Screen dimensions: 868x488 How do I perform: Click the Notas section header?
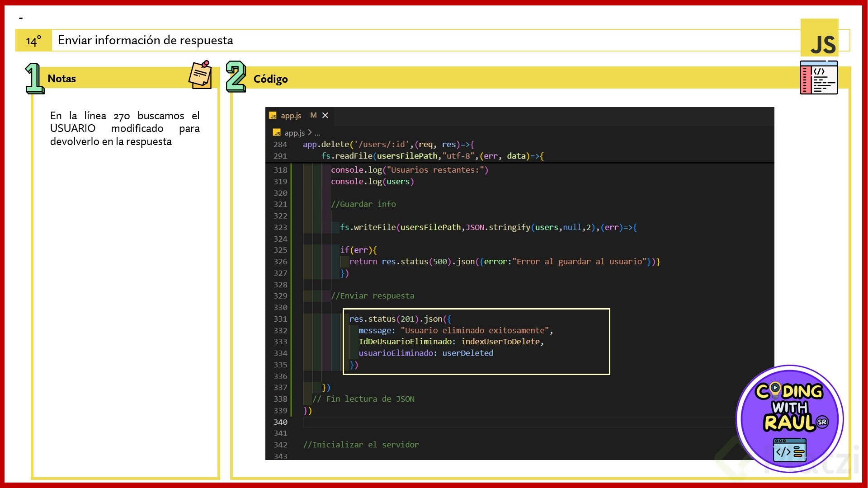click(62, 79)
